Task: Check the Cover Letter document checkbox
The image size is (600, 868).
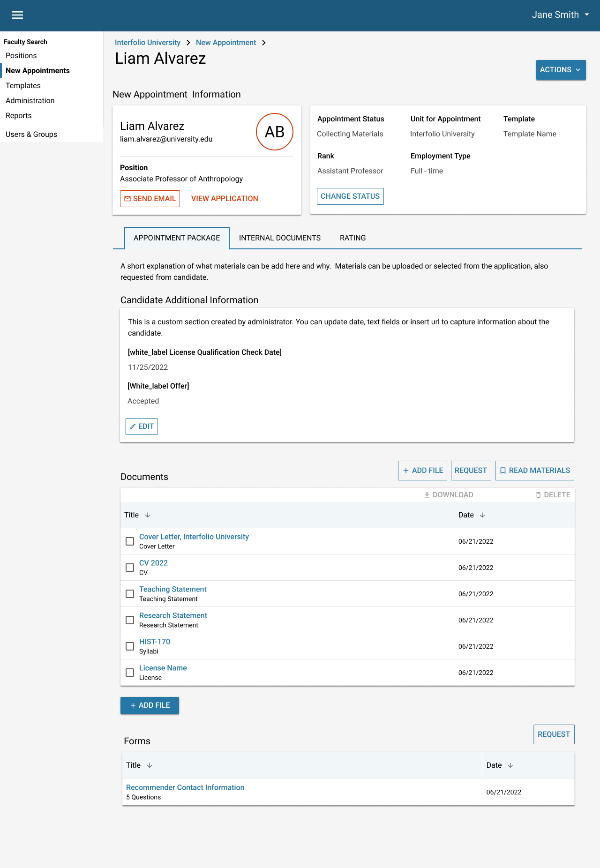Action: tap(130, 541)
